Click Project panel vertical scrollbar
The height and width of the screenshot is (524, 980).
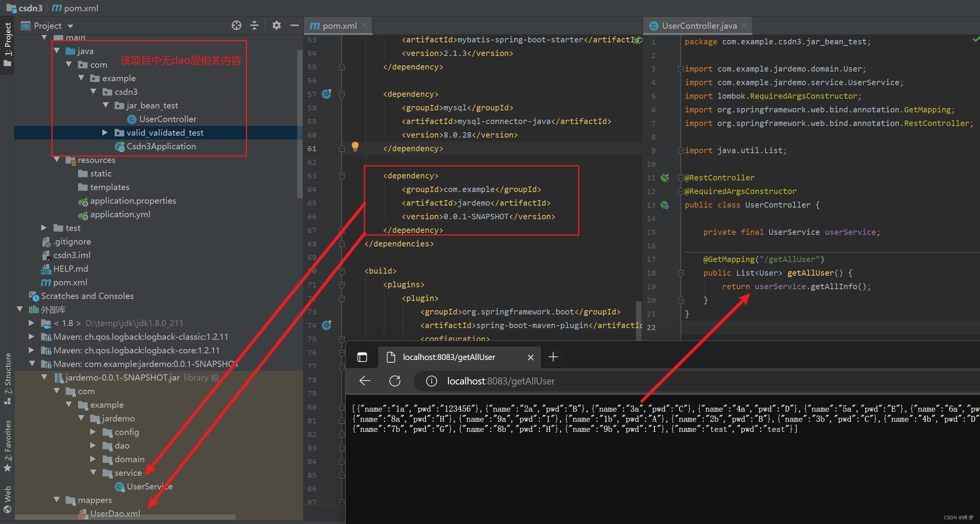click(300, 124)
